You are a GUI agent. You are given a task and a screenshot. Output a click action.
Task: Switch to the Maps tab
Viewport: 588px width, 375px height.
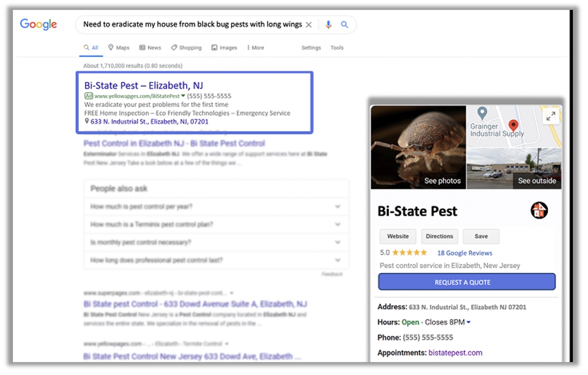[x=119, y=48]
